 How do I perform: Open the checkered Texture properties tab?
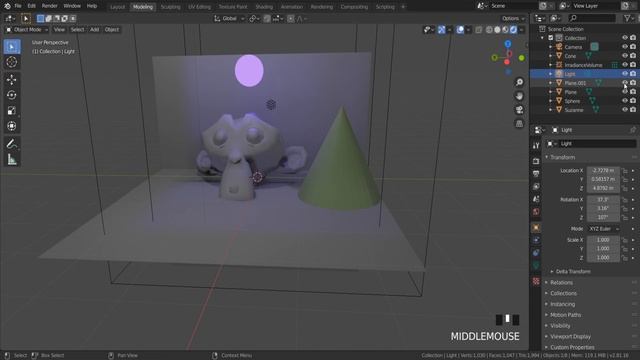(x=536, y=281)
